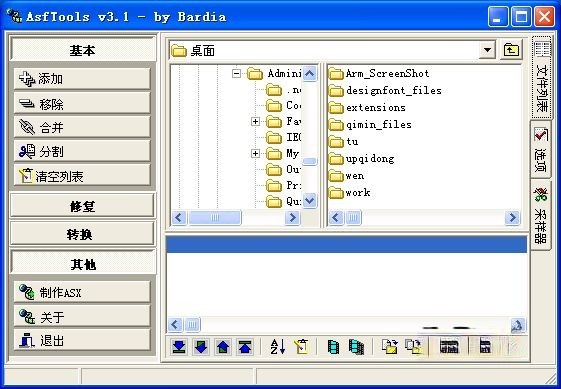This screenshot has width=561, height=389.
Task: Switch to the 选项 vertical tab
Action: (x=541, y=149)
